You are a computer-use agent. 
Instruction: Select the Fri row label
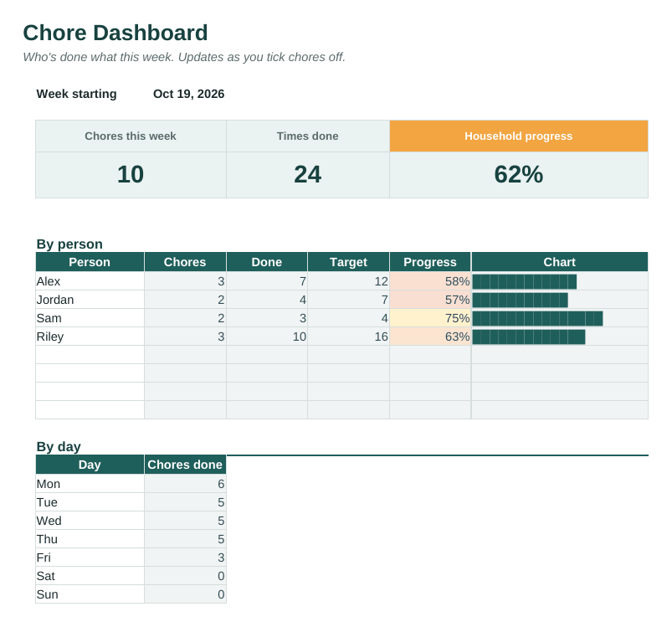[x=90, y=558]
